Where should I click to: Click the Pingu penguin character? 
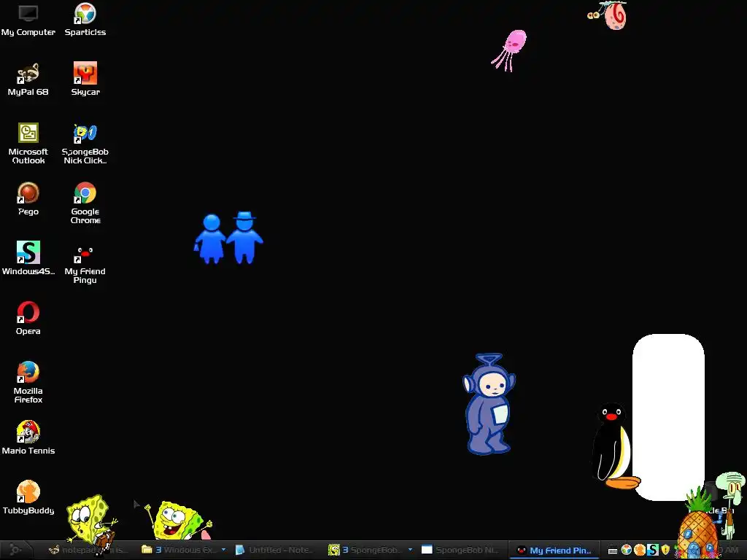(x=614, y=446)
